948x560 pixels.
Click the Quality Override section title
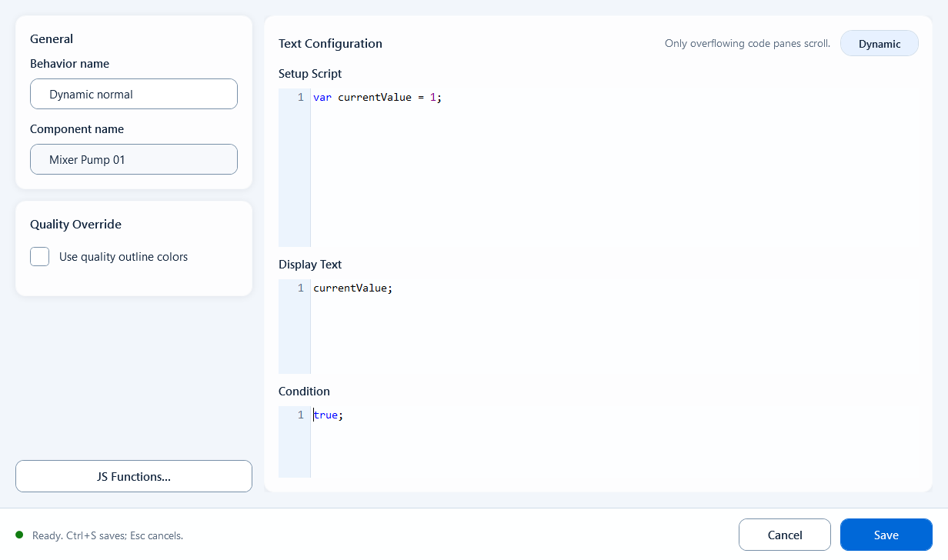click(x=75, y=225)
